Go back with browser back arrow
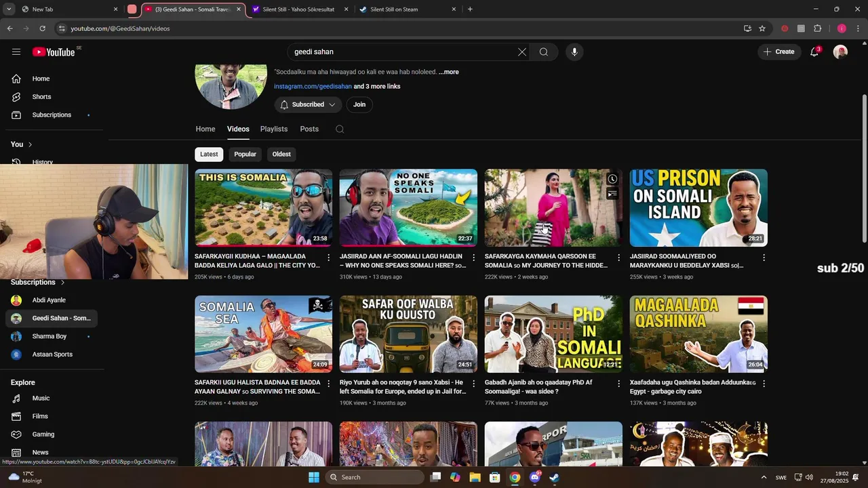 [9, 28]
